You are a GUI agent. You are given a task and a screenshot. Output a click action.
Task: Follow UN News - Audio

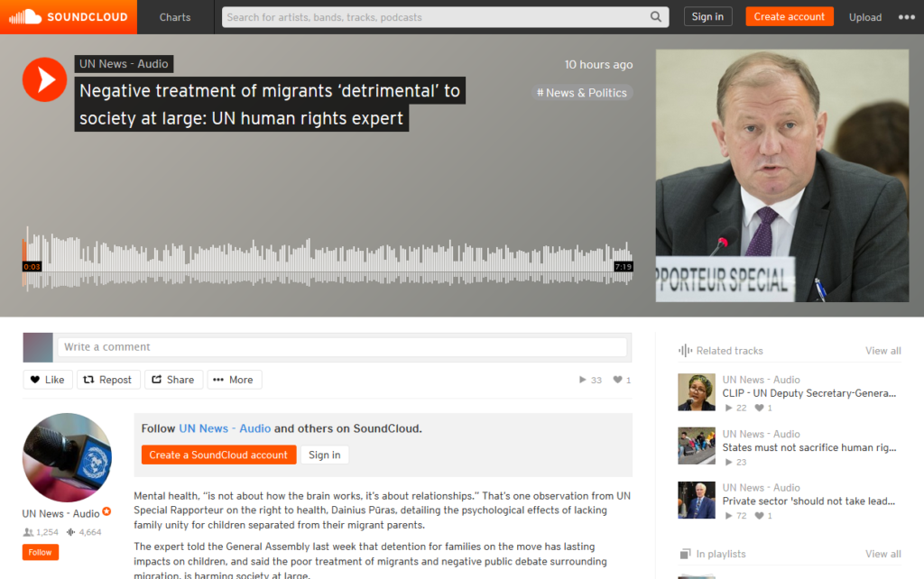40,553
